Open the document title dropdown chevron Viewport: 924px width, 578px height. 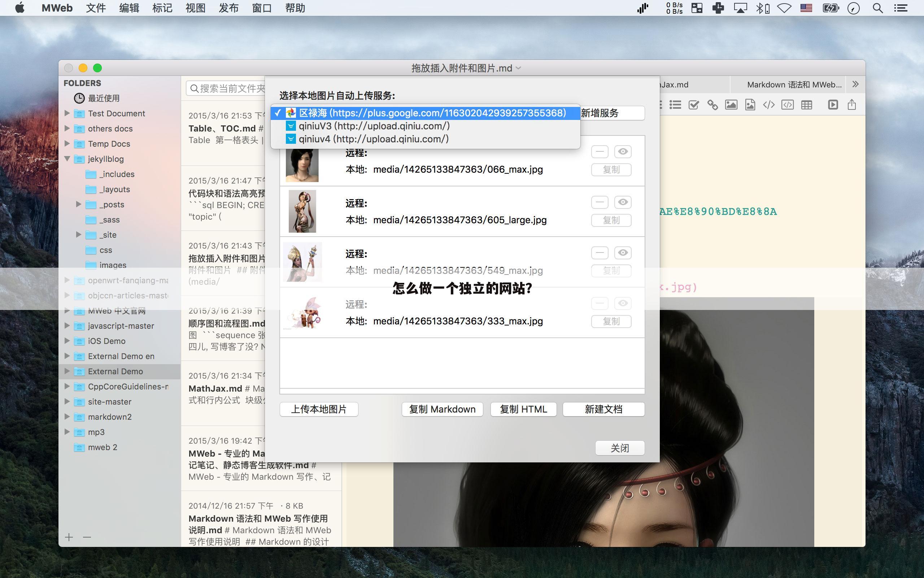[519, 68]
